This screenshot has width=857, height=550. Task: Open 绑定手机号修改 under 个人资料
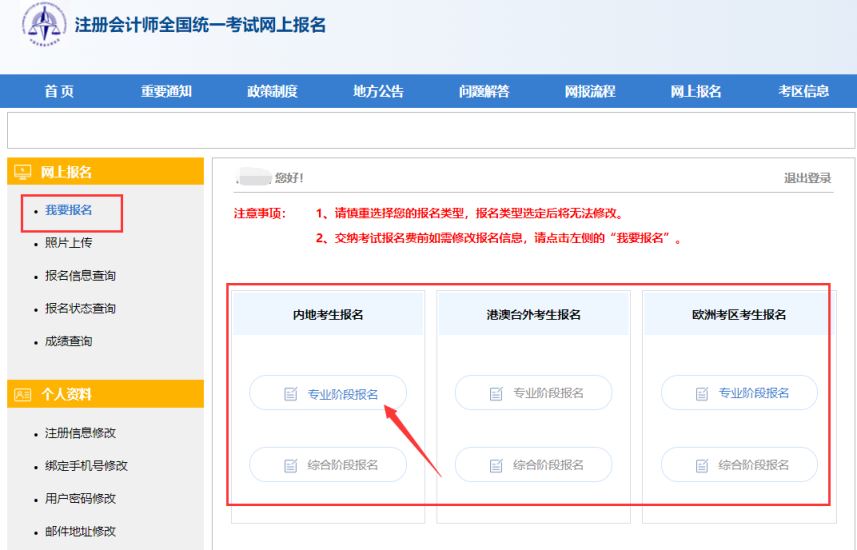click(x=86, y=466)
